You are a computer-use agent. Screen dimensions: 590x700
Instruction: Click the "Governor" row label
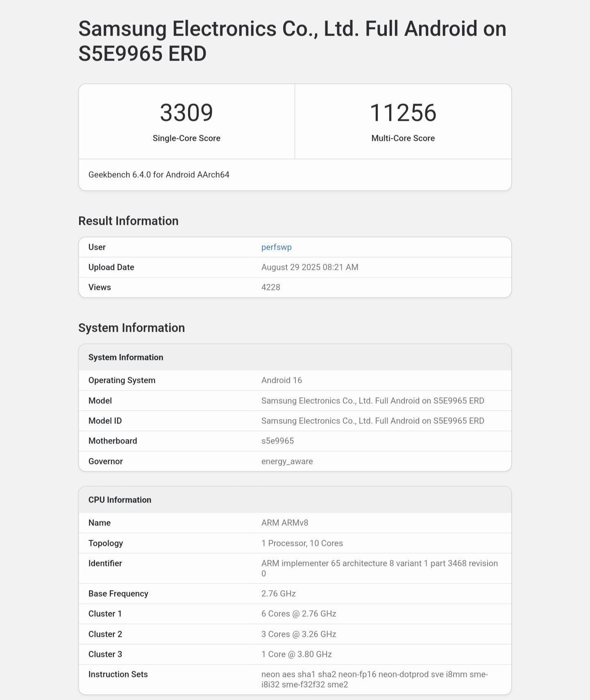(106, 461)
